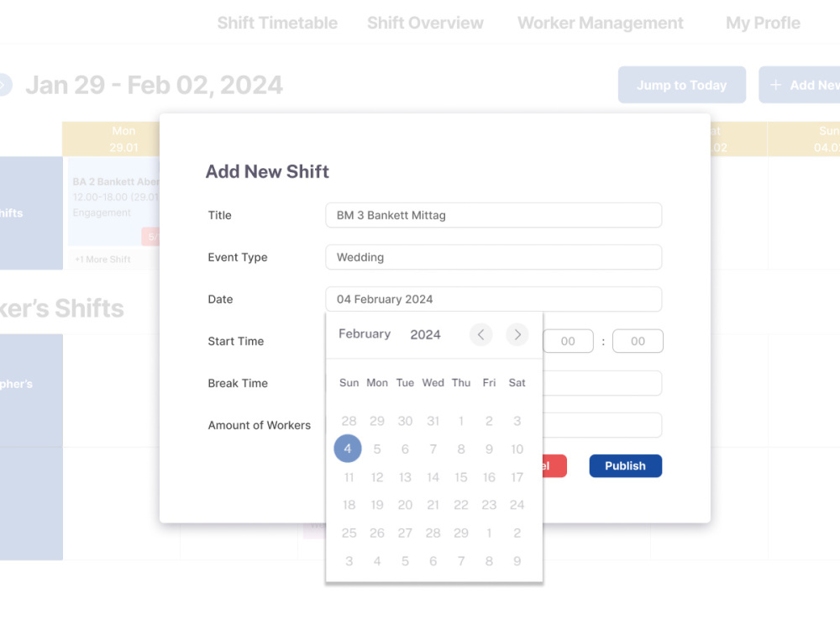Pick February 29 from the calendar

460,533
